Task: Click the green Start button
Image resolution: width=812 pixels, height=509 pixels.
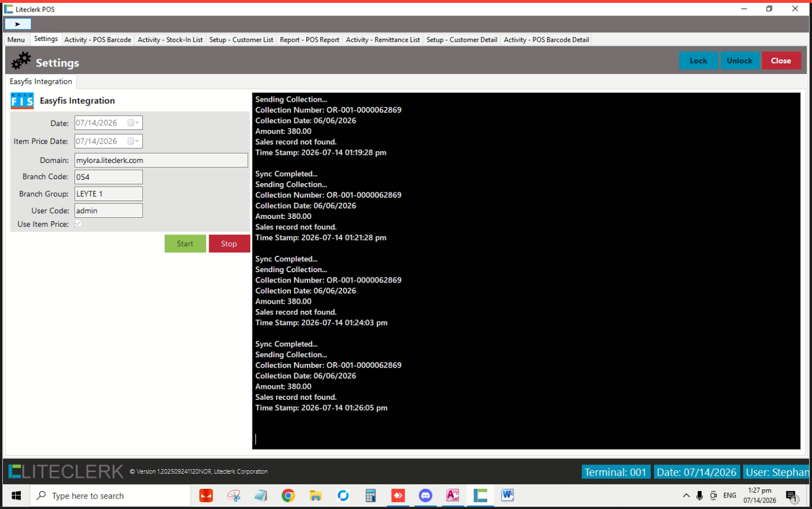Action: tap(185, 244)
